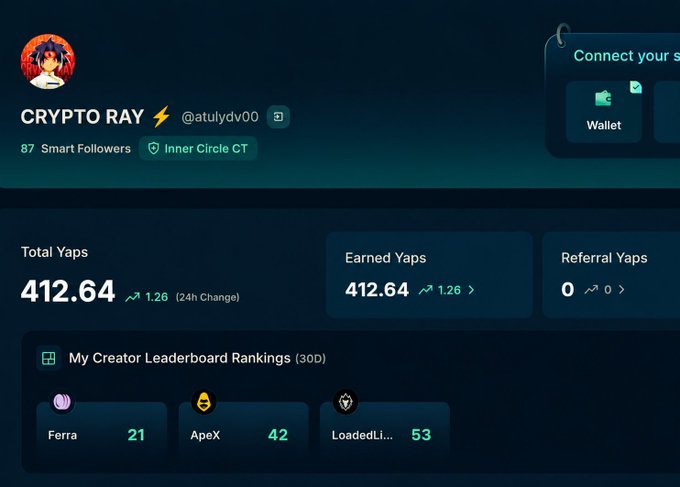Click the Referral Yaps value 0
Screen dimensions: 680x487
pyautogui.click(x=568, y=289)
